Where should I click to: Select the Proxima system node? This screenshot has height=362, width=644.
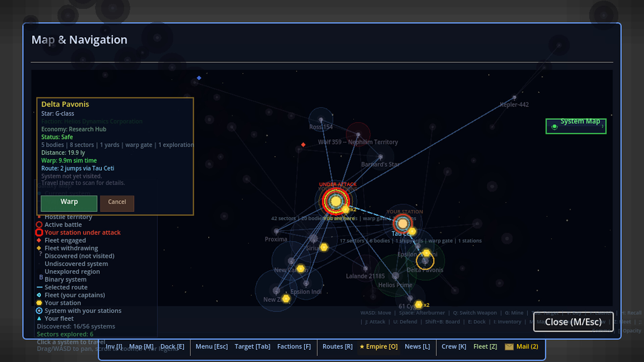(x=276, y=231)
